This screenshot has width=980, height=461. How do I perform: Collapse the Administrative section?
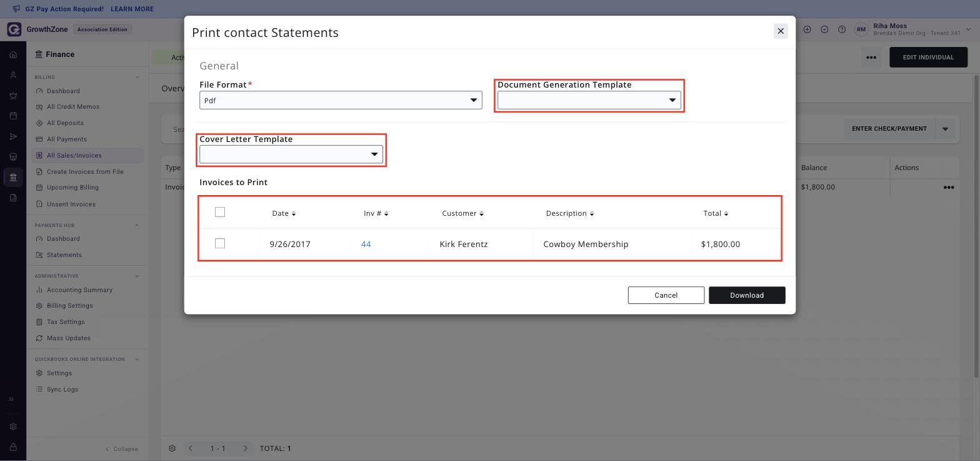tap(137, 276)
